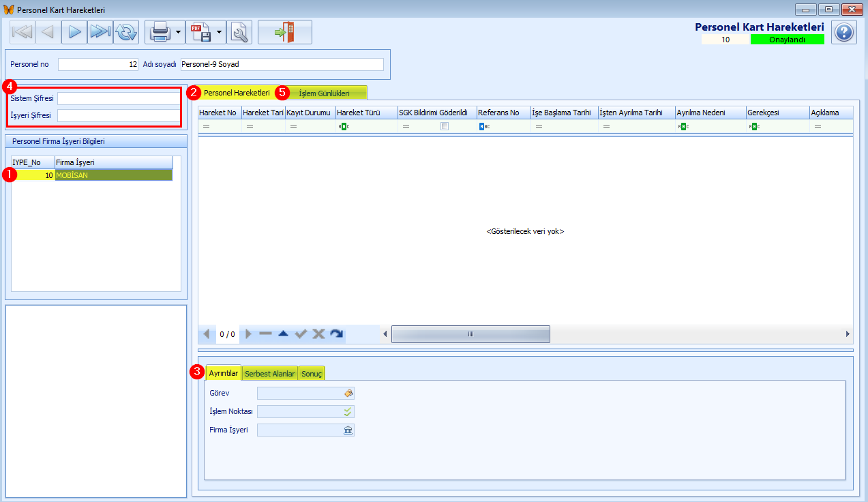Open the printer dropdown arrow

pyautogui.click(x=178, y=32)
